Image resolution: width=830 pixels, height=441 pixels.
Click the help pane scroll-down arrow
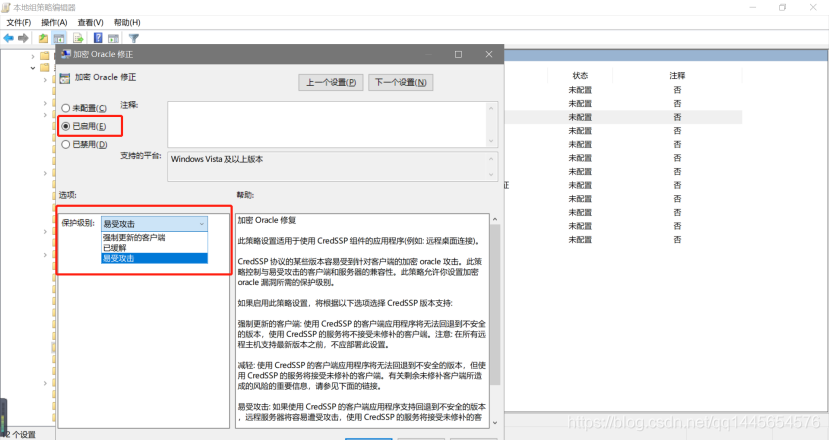pyautogui.click(x=495, y=422)
